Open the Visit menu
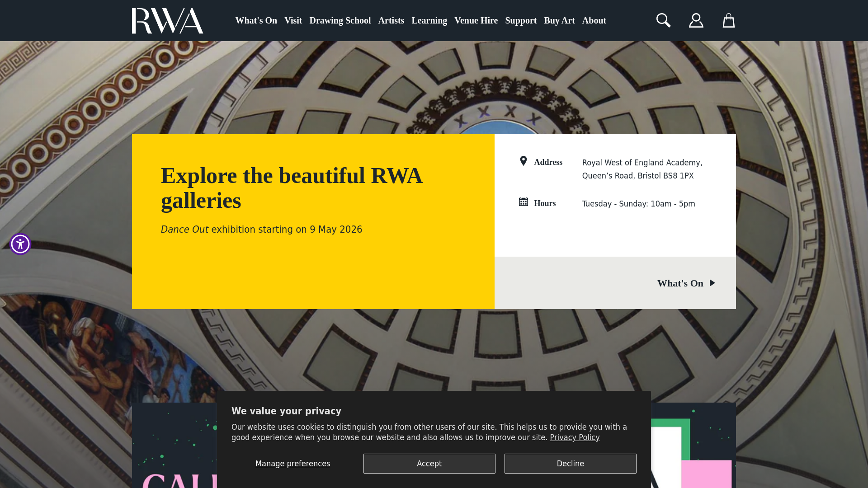 tap(293, 20)
